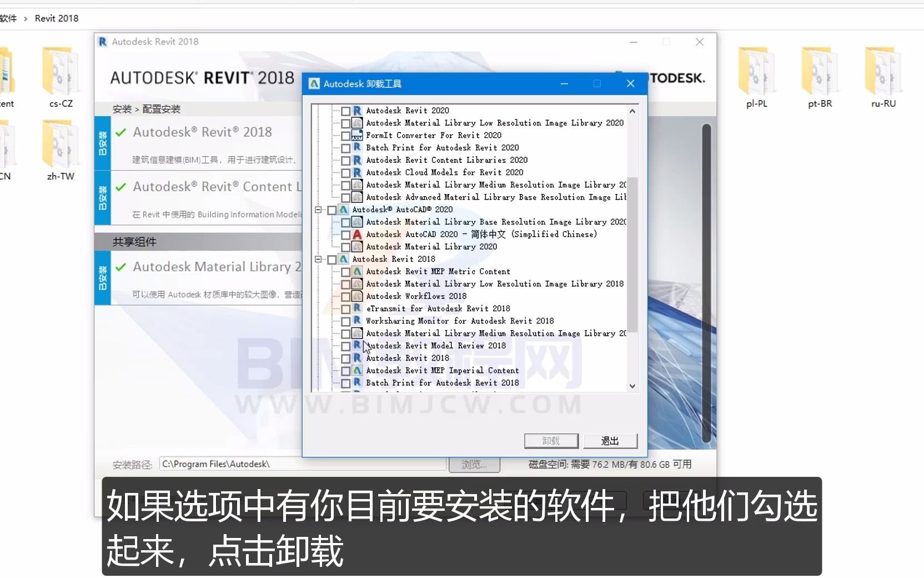Click the 浏览 browse button
Screen dimensions: 924x578
474,464
